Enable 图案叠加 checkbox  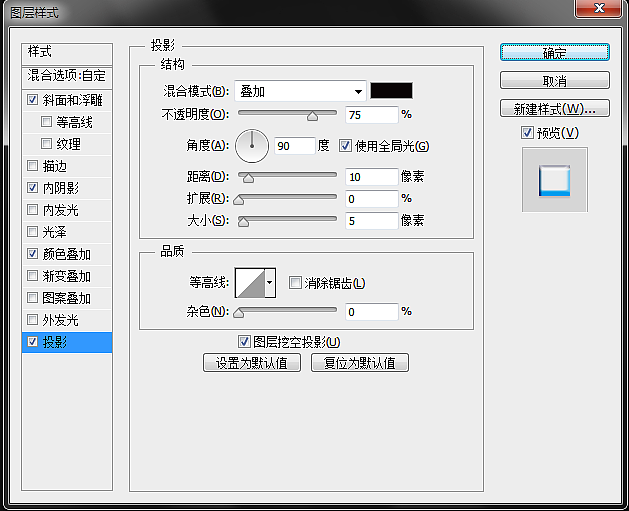32,298
